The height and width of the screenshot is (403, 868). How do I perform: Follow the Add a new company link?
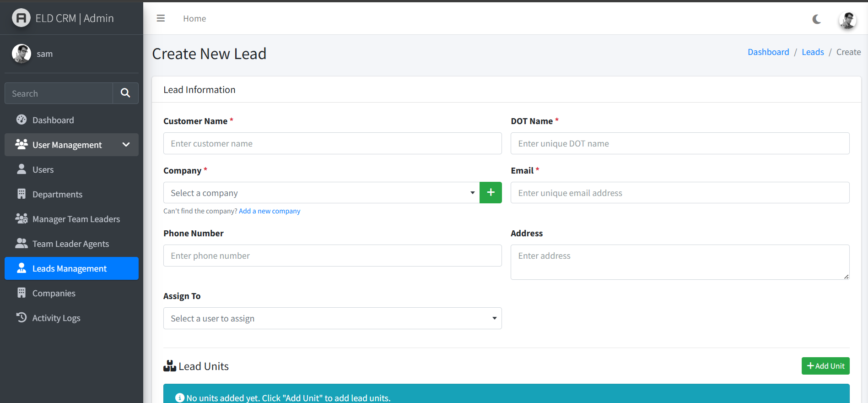pos(270,211)
